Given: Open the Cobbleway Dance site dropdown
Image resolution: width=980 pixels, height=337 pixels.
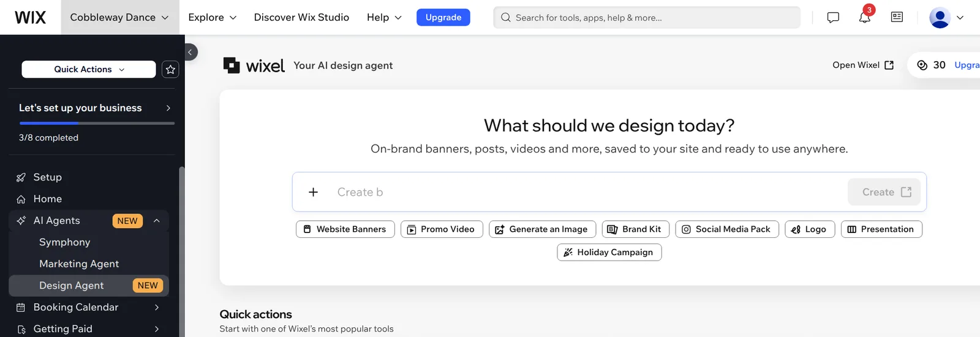Looking at the screenshot, I should tap(119, 17).
